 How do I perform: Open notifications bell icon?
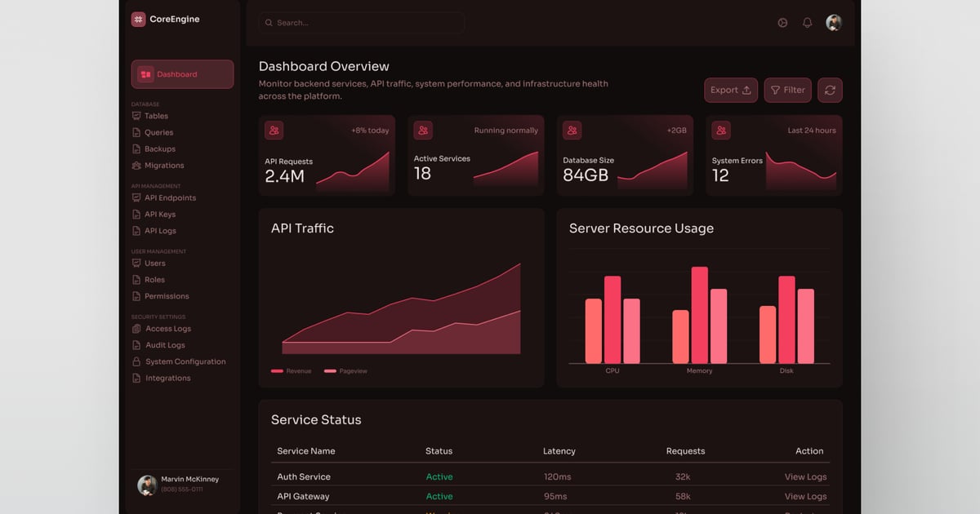[807, 23]
